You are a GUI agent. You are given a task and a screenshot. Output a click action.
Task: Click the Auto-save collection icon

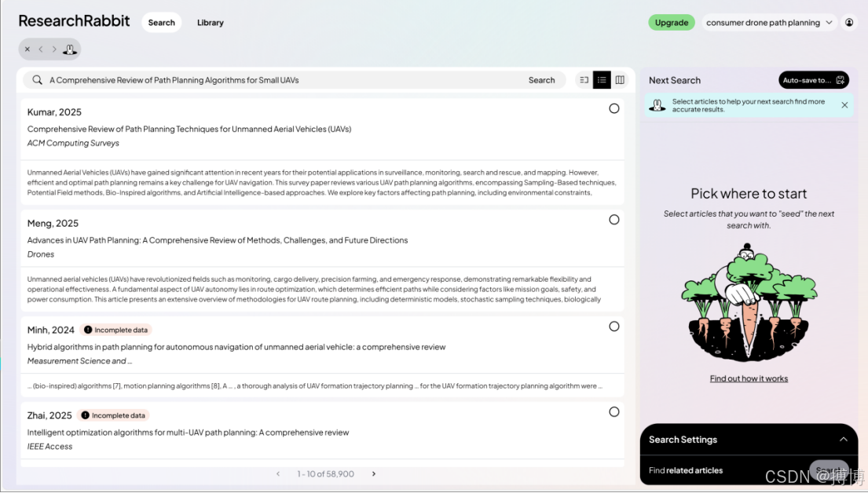click(x=840, y=80)
